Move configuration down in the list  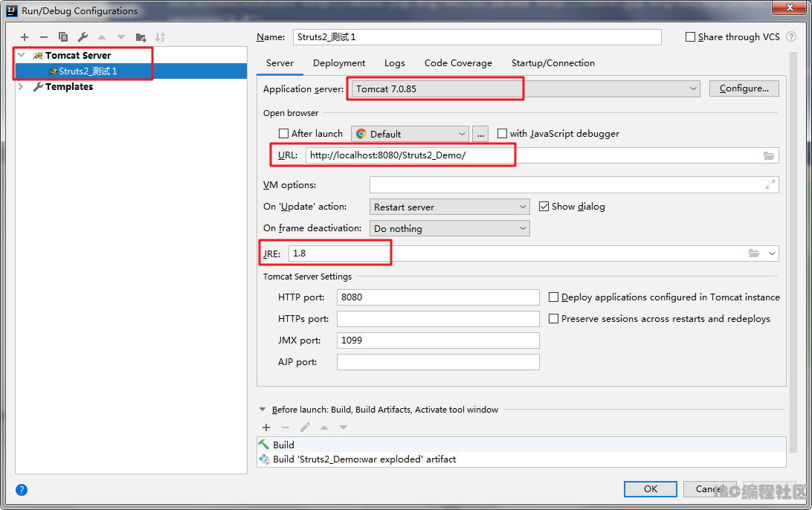coord(121,37)
